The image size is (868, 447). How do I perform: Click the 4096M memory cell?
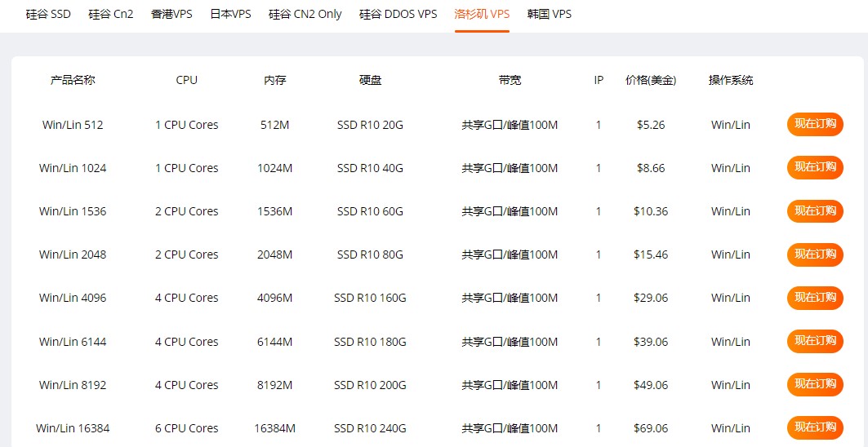pyautogui.click(x=274, y=298)
